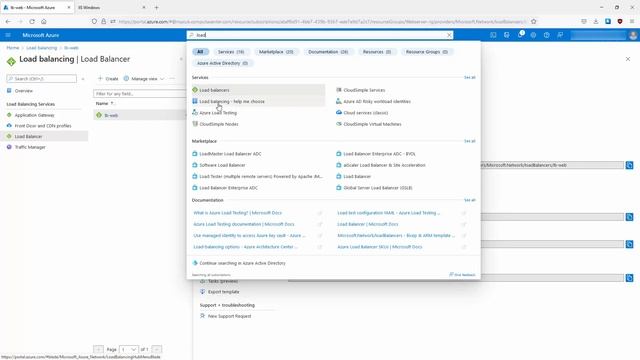The height and width of the screenshot is (360, 640).
Task: Select the Marketplace filter pill
Action: (276, 52)
